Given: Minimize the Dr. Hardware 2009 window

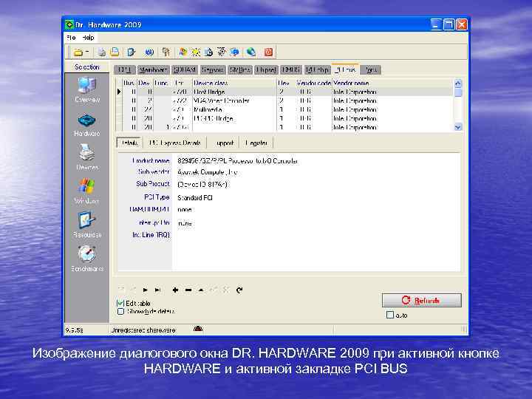Looking at the screenshot, I should pos(437,24).
